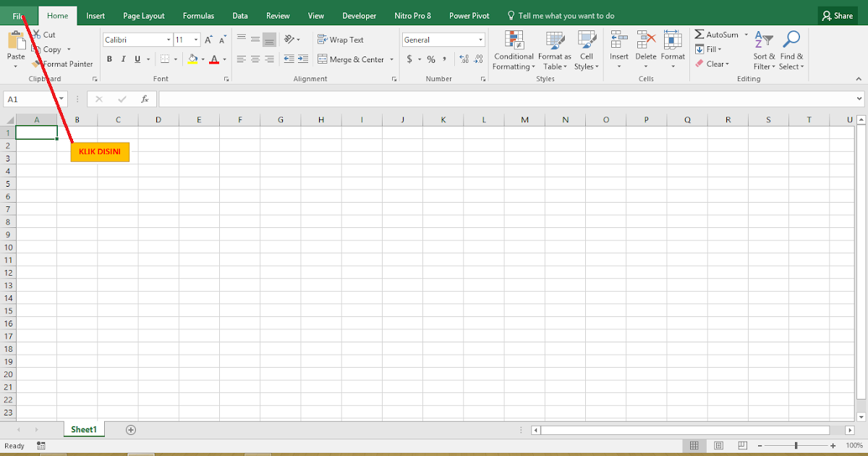868x456 pixels.
Task: Click the Share button
Action: click(837, 14)
